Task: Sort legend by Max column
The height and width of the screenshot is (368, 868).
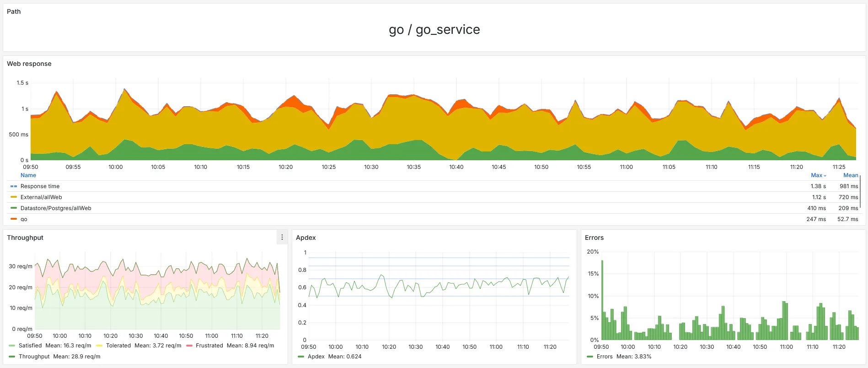Action: [x=818, y=175]
